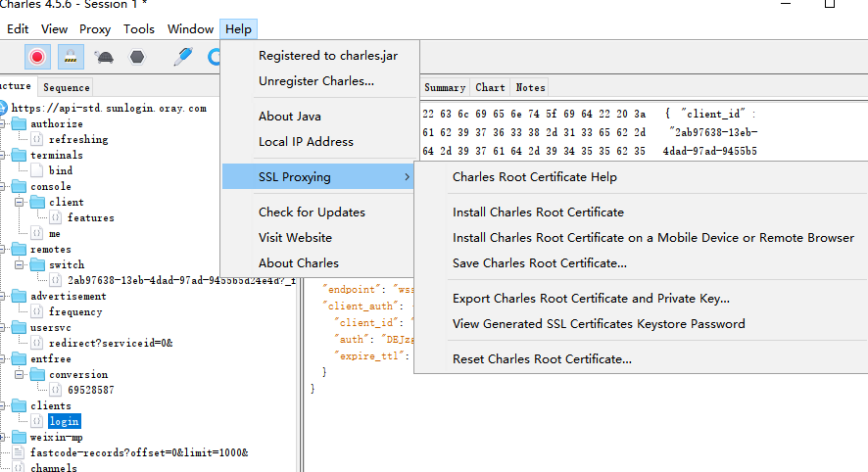
Task: Open the Compose pen tool
Action: 183,57
